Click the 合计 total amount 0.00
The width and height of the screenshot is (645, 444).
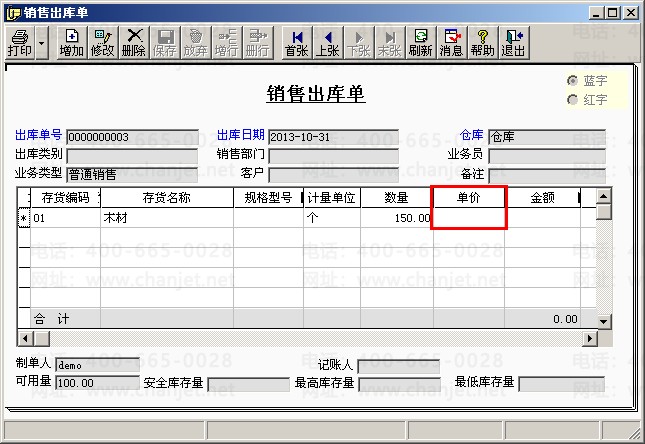565,319
